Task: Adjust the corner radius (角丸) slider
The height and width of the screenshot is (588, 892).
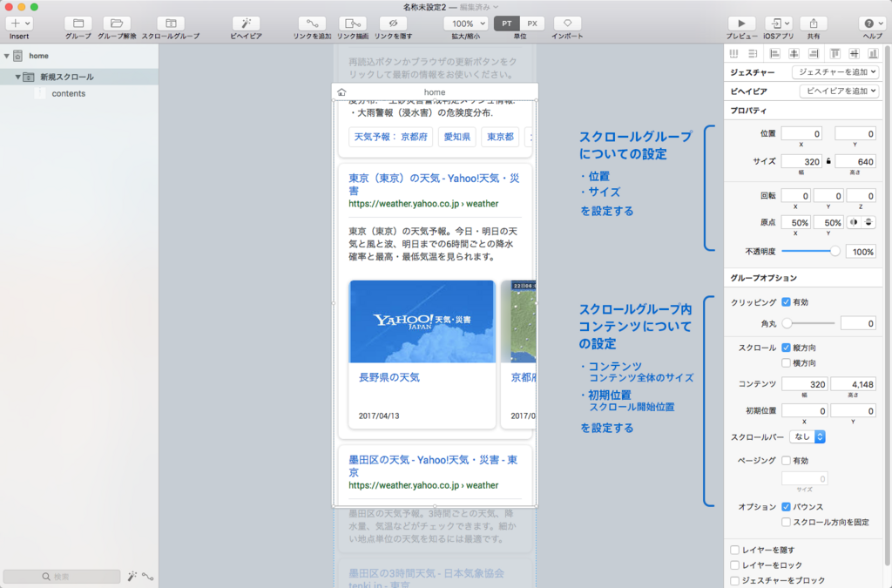Action: [x=787, y=323]
